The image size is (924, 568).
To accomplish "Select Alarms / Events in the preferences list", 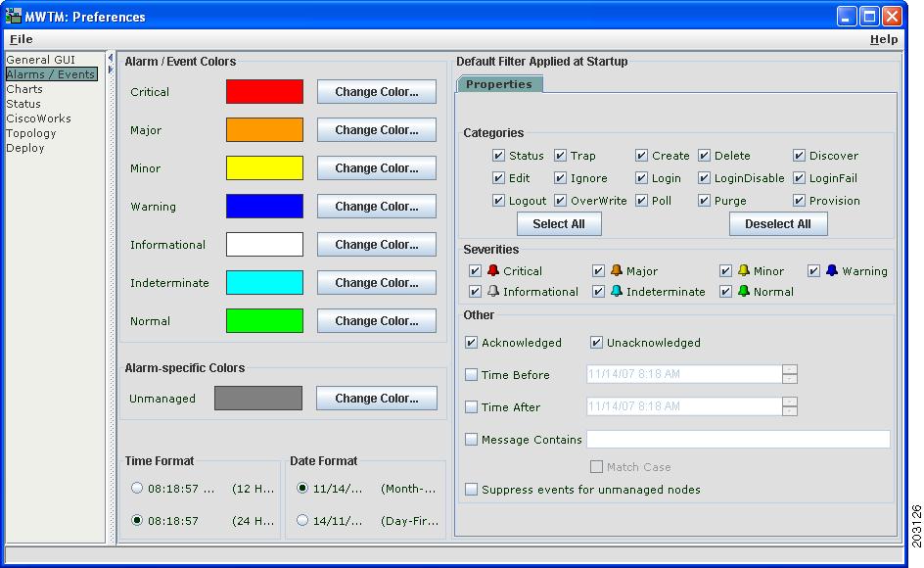I will click(51, 74).
